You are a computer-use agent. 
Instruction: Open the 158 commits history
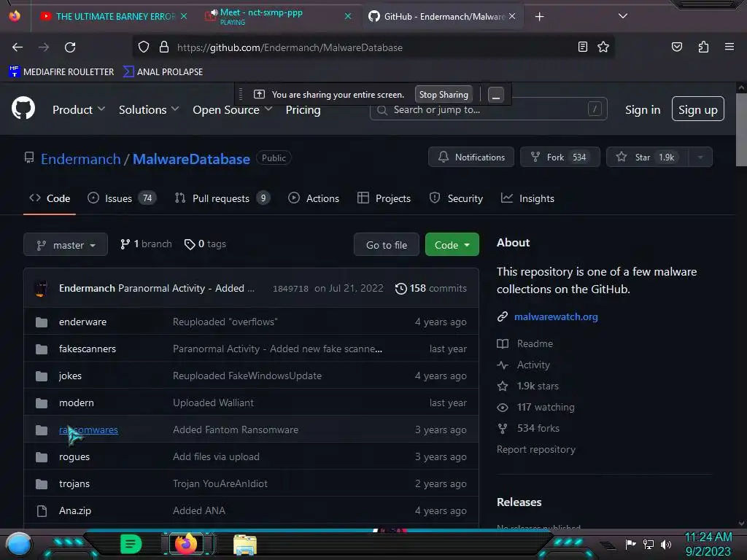431,289
